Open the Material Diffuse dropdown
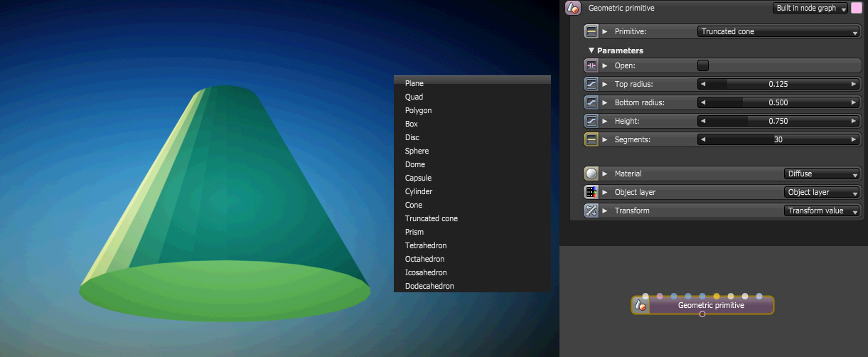 click(823, 174)
